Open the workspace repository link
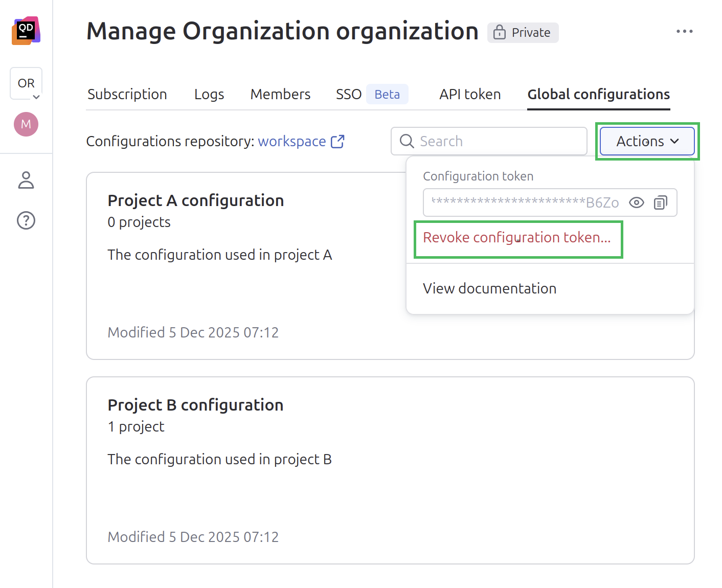The image size is (722, 588). click(x=292, y=141)
